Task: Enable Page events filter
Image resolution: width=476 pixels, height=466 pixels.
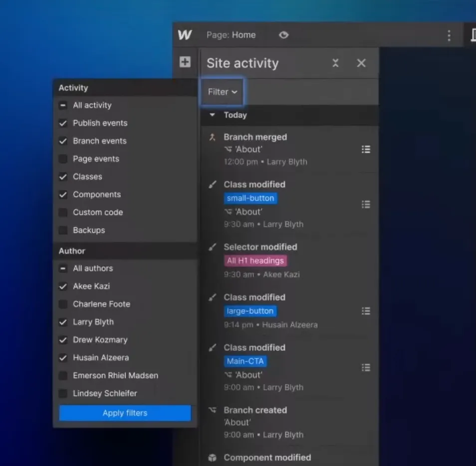Action: coord(63,159)
